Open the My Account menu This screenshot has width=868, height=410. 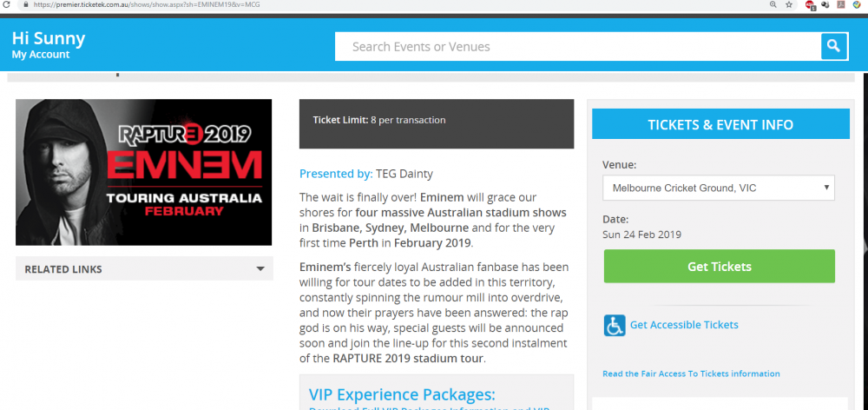(41, 55)
